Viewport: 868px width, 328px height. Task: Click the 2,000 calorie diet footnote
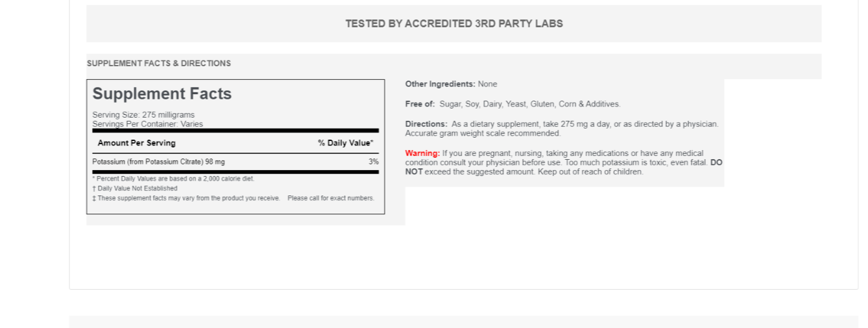click(x=173, y=179)
